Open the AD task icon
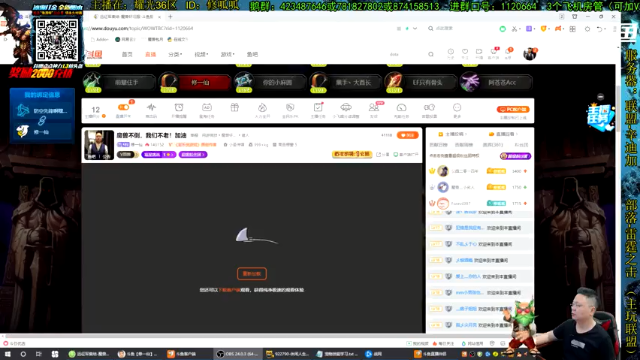The width and height of the screenshot is (640, 360). coord(207,107)
